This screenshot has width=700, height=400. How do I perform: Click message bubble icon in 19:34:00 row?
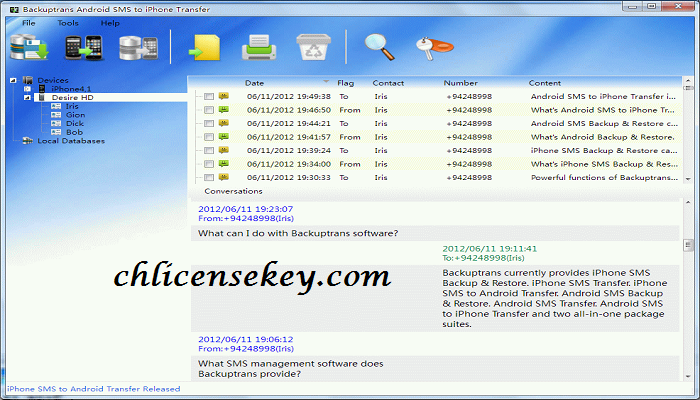(224, 164)
